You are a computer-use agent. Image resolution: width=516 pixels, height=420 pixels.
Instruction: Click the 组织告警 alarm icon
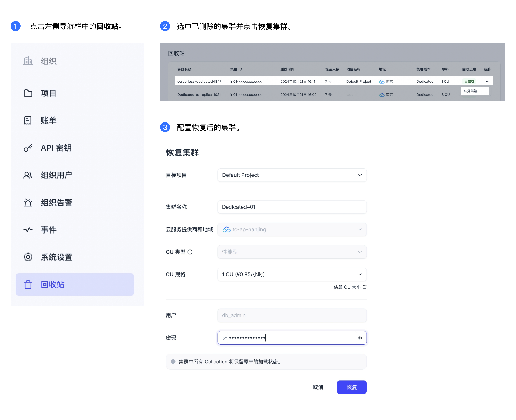[28, 202]
